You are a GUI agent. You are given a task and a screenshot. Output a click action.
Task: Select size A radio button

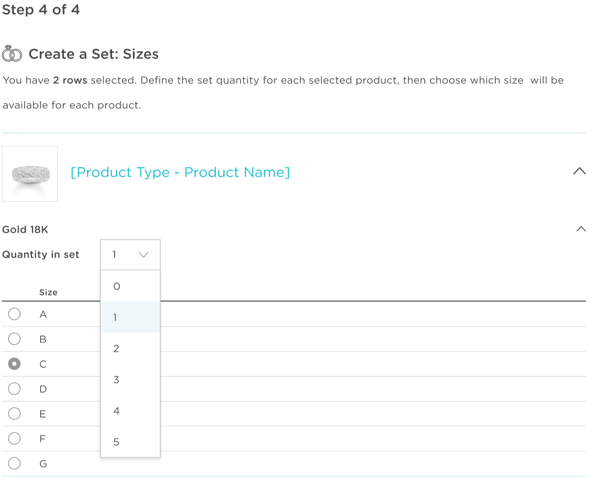[14, 314]
